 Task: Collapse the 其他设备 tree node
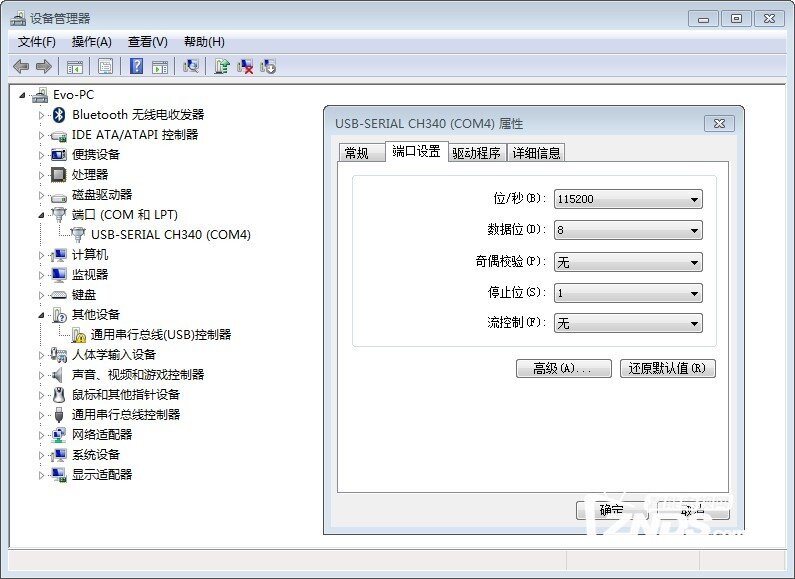click(x=41, y=315)
